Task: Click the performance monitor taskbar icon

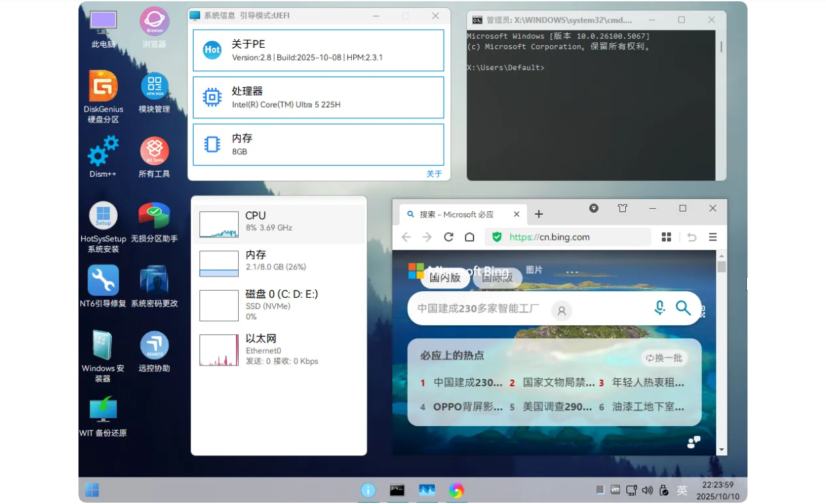Action: pyautogui.click(x=427, y=490)
